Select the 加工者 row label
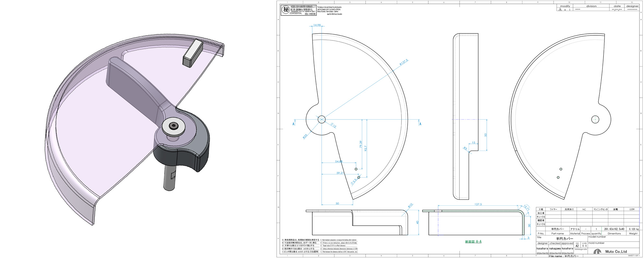The image size is (644, 259). coord(541,213)
